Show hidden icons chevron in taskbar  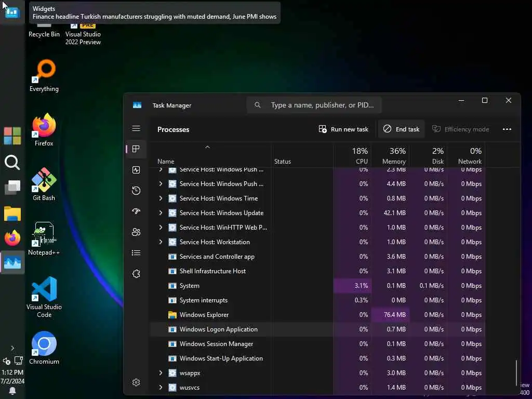pos(12,348)
